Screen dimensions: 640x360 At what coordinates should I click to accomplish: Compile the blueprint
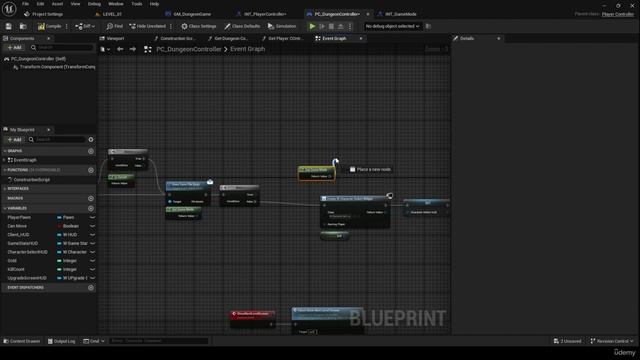pos(49,26)
